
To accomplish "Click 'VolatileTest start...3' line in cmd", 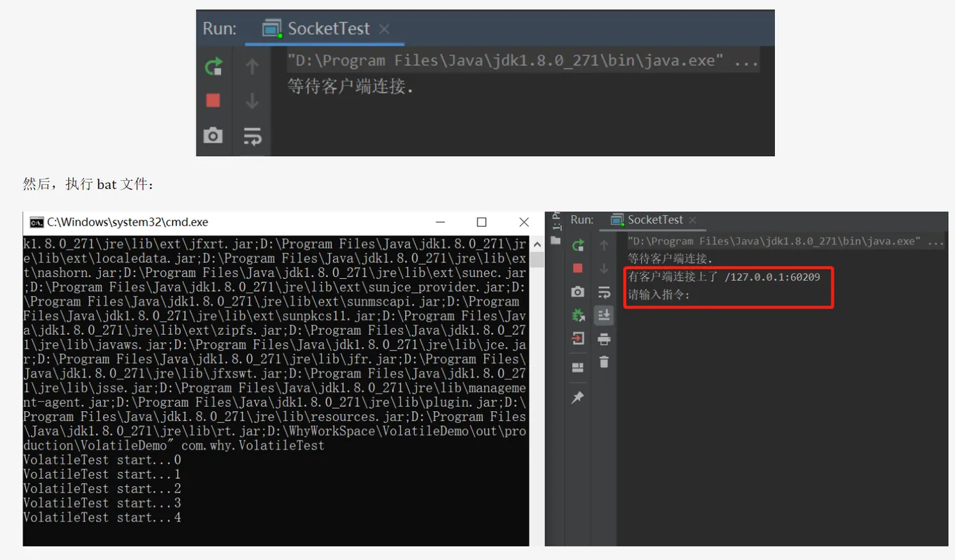I will click(102, 503).
